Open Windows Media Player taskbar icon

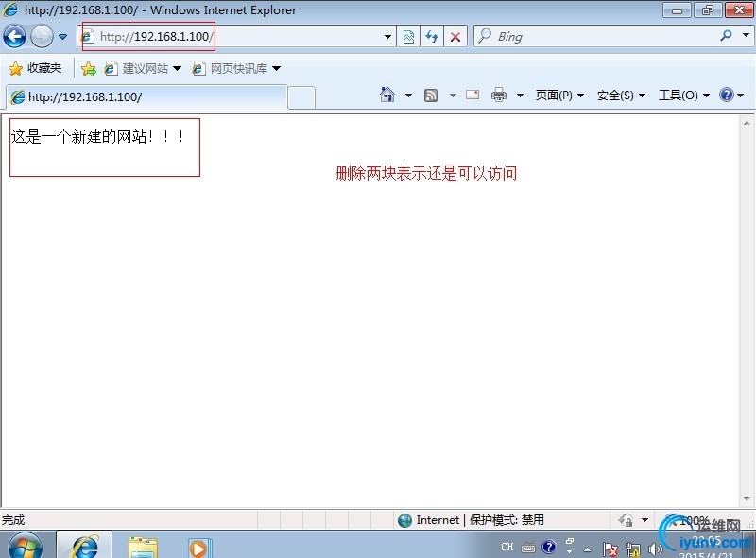(x=198, y=548)
